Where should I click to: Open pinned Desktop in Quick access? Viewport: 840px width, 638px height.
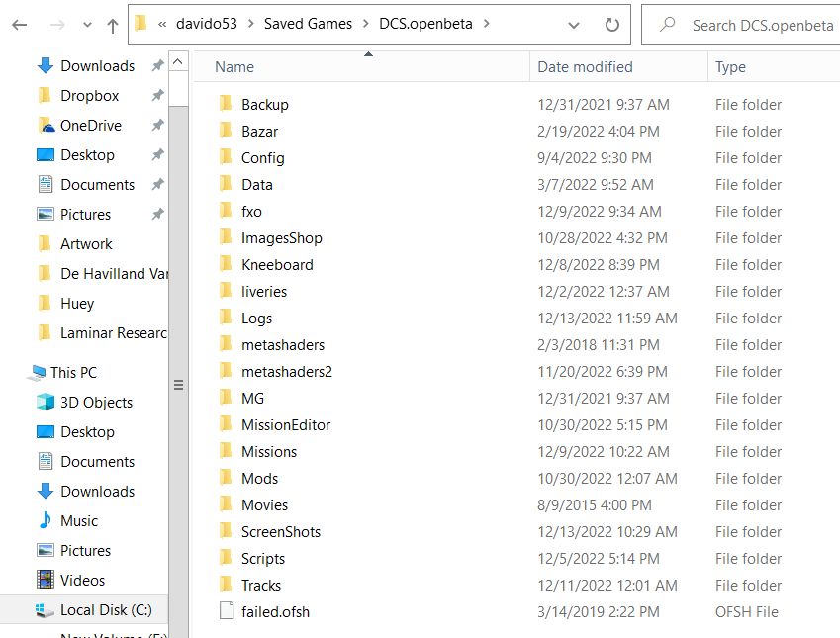coord(87,155)
